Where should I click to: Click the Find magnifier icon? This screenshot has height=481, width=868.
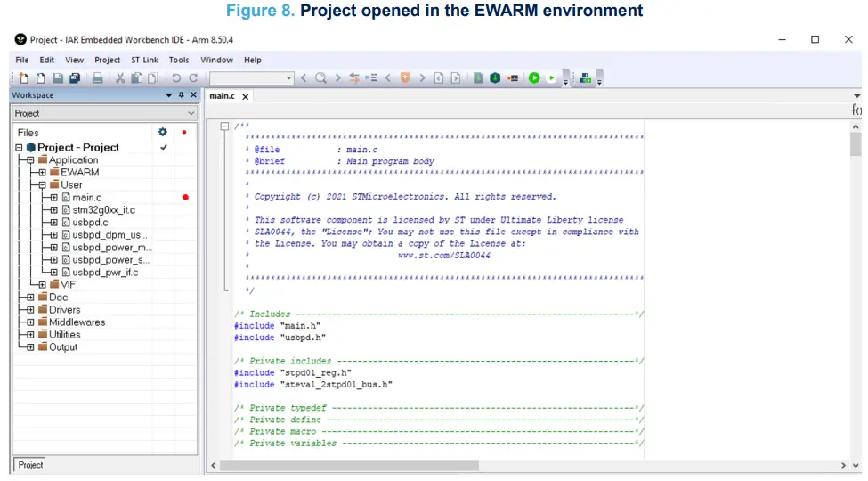pyautogui.click(x=320, y=78)
